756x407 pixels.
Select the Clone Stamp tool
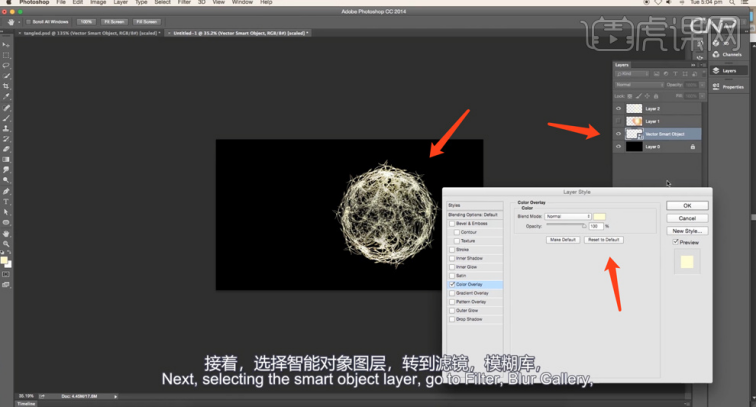6,129
